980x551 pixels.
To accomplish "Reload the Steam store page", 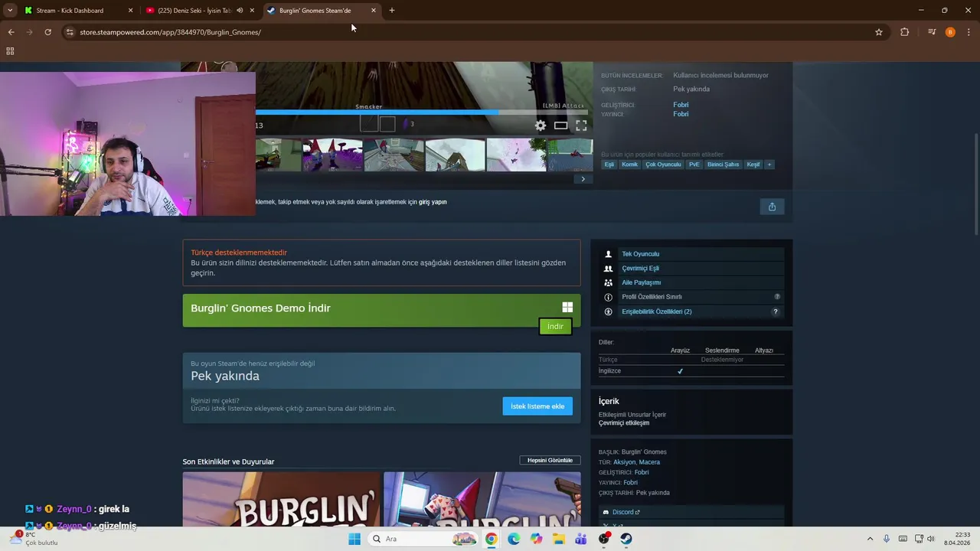I will pyautogui.click(x=47, y=32).
